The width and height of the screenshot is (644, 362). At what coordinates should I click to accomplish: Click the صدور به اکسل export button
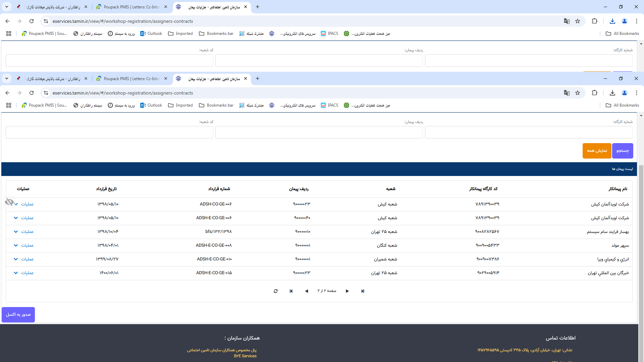coord(18,314)
